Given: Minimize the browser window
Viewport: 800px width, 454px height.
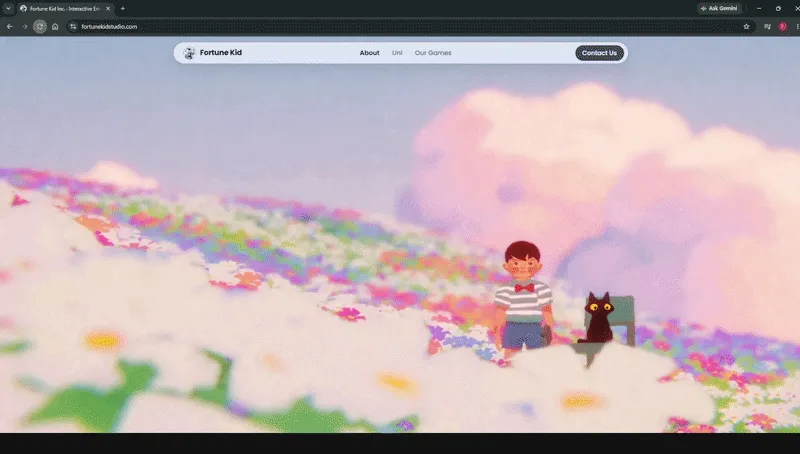Looking at the screenshot, I should [759, 9].
